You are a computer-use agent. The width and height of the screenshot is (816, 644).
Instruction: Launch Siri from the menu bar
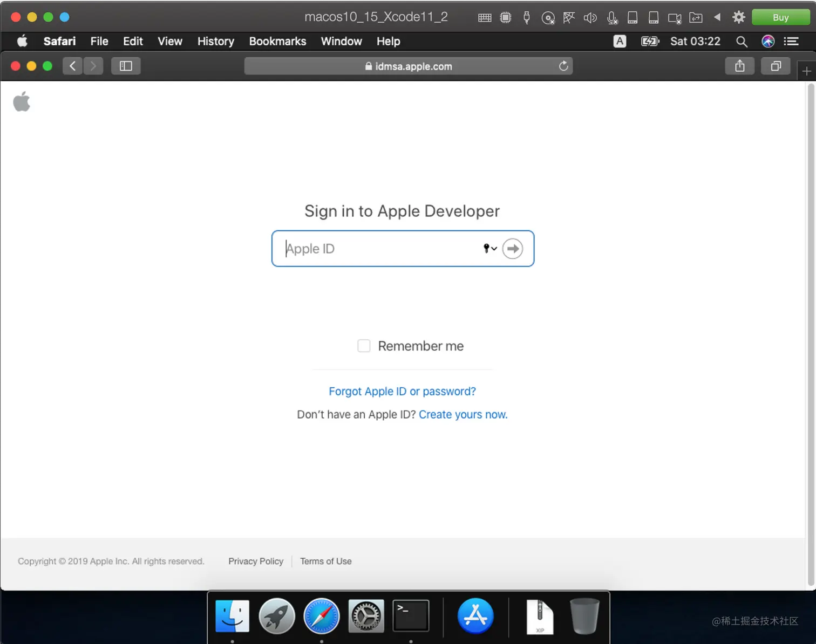click(x=768, y=41)
